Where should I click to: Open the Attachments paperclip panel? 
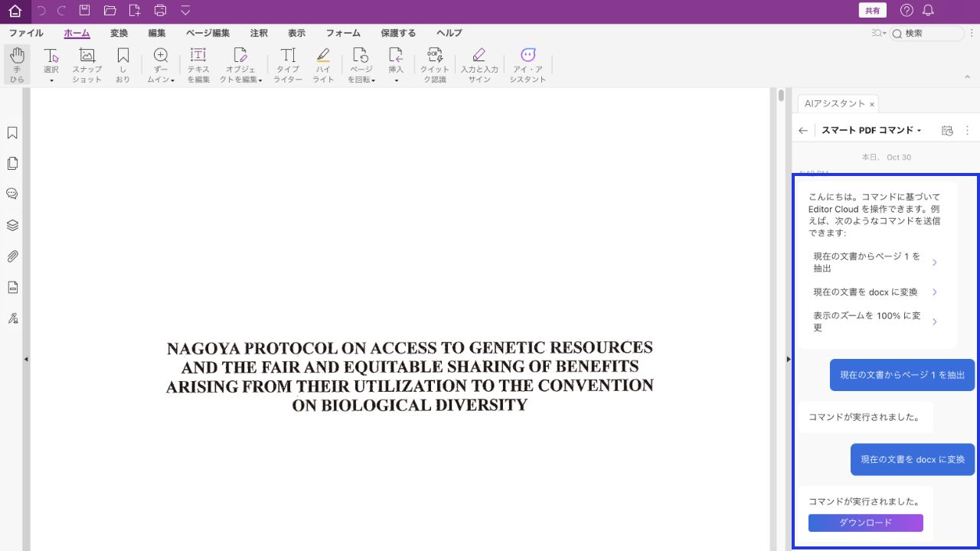[12, 256]
